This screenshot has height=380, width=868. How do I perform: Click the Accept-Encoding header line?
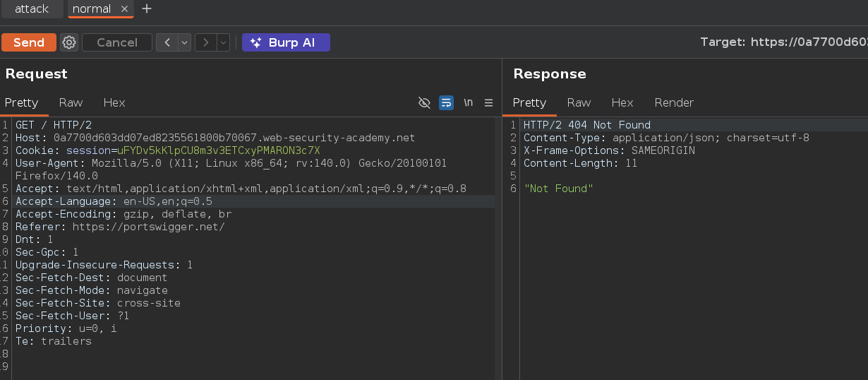pyautogui.click(x=123, y=214)
